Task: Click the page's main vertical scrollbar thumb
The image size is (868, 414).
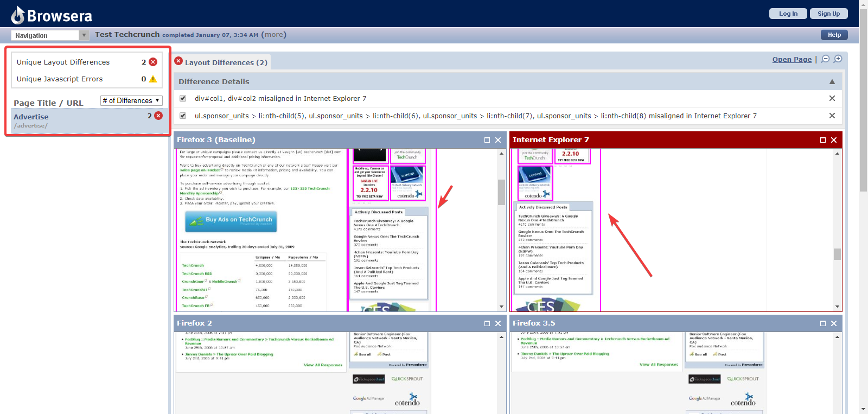Action: 864,100
